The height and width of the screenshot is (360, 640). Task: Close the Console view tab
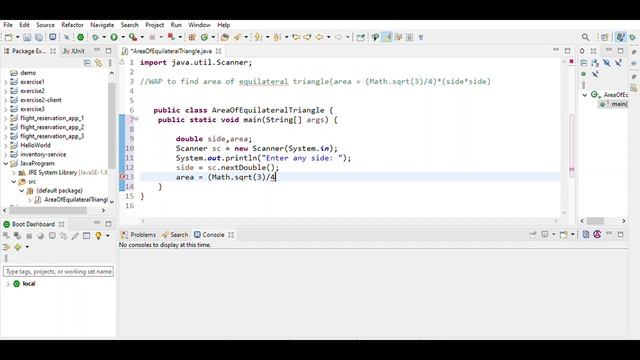(231, 235)
